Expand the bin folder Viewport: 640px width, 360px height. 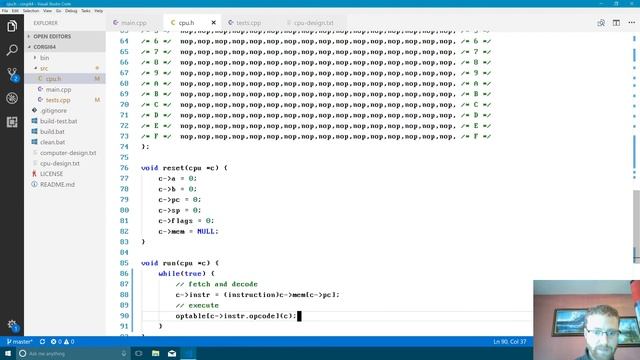(65, 58)
